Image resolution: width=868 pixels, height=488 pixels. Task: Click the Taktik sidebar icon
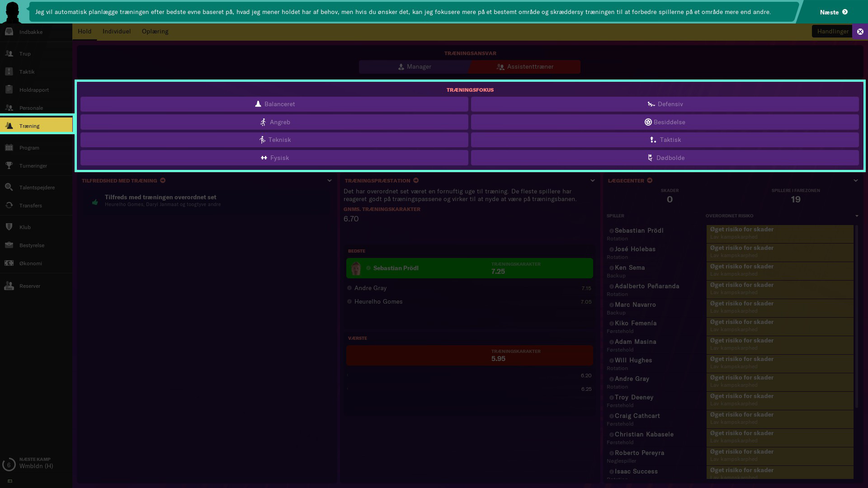9,71
